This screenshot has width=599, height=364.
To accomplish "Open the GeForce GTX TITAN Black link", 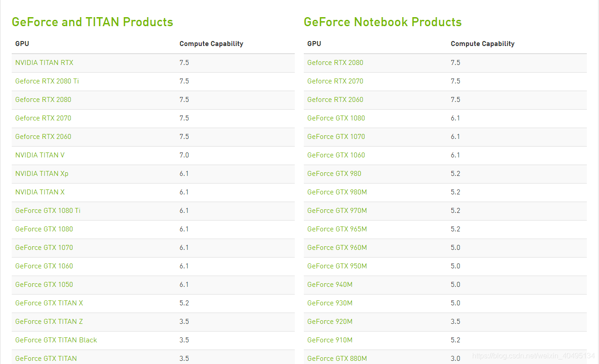I will pyautogui.click(x=56, y=340).
